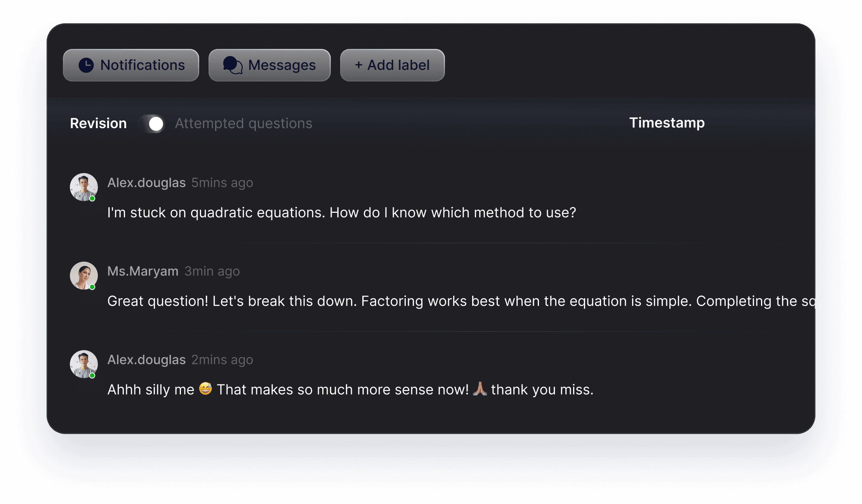Click the + Add label button
The height and width of the screenshot is (504, 862).
pyautogui.click(x=392, y=64)
